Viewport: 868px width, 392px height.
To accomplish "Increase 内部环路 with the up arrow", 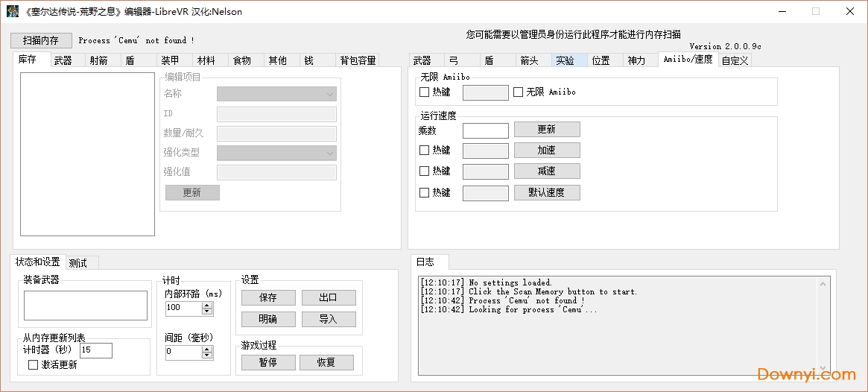I will click(x=207, y=305).
